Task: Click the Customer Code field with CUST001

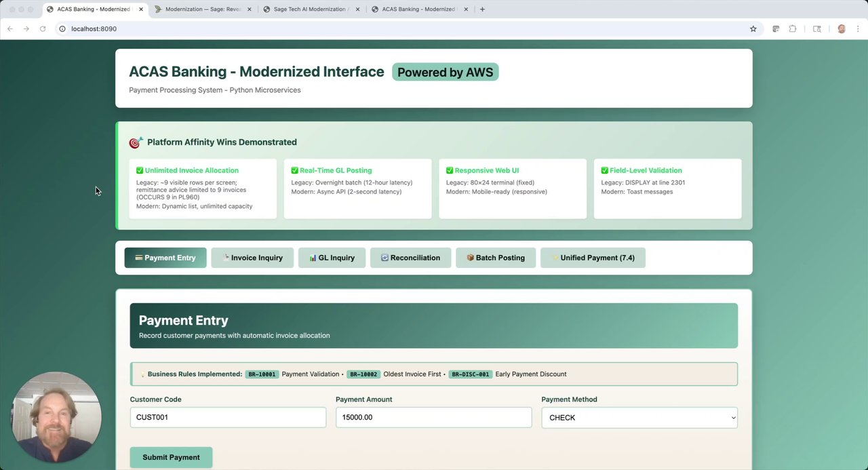Action: (x=228, y=417)
